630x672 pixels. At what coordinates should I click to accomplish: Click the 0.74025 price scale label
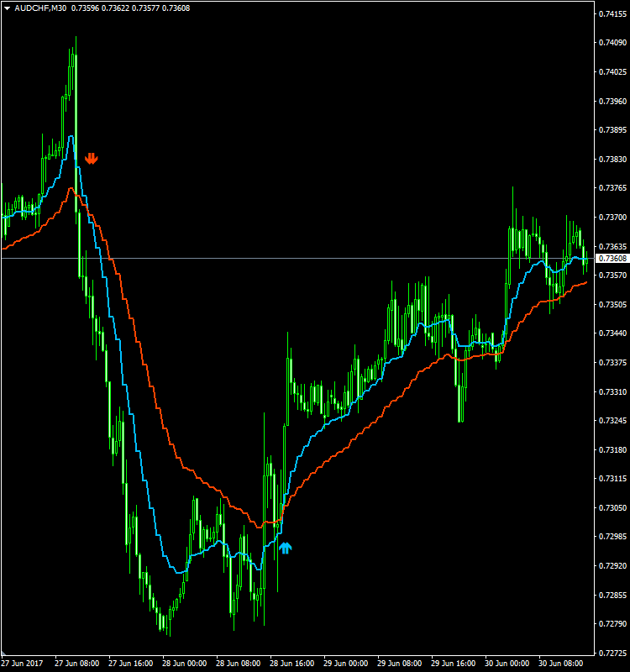(612, 72)
